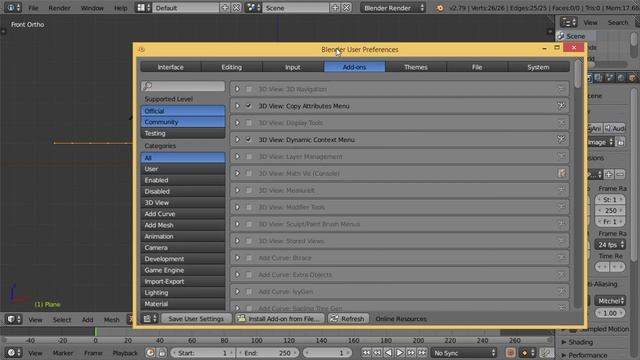Toggle automatic keyframe record button
The image size is (640, 360).
(510, 353)
